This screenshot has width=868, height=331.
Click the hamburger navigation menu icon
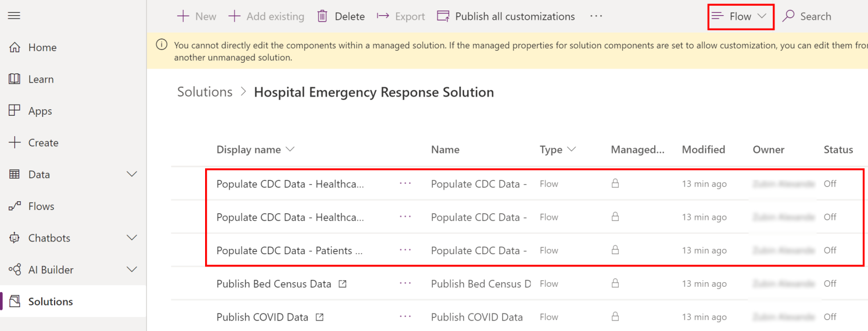point(14,16)
